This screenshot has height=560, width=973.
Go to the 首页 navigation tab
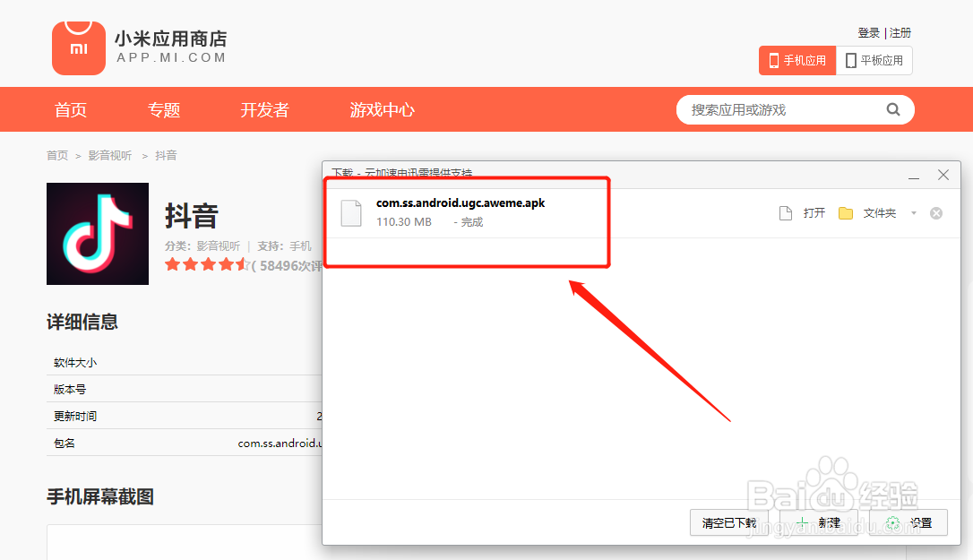[70, 110]
